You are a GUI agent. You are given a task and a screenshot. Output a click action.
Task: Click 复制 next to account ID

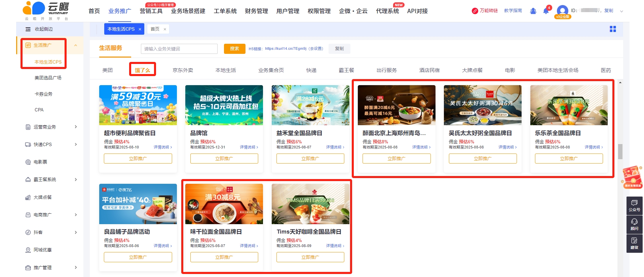(x=609, y=11)
